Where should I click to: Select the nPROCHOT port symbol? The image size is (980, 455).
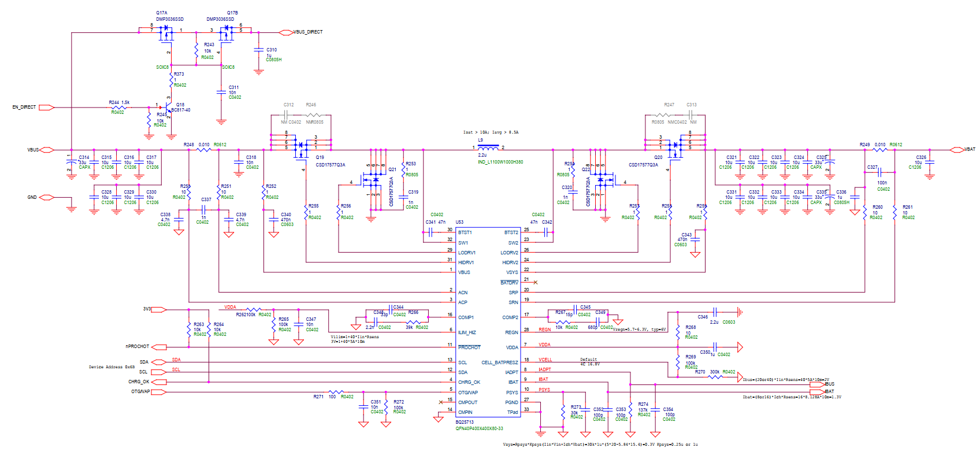tap(159, 347)
